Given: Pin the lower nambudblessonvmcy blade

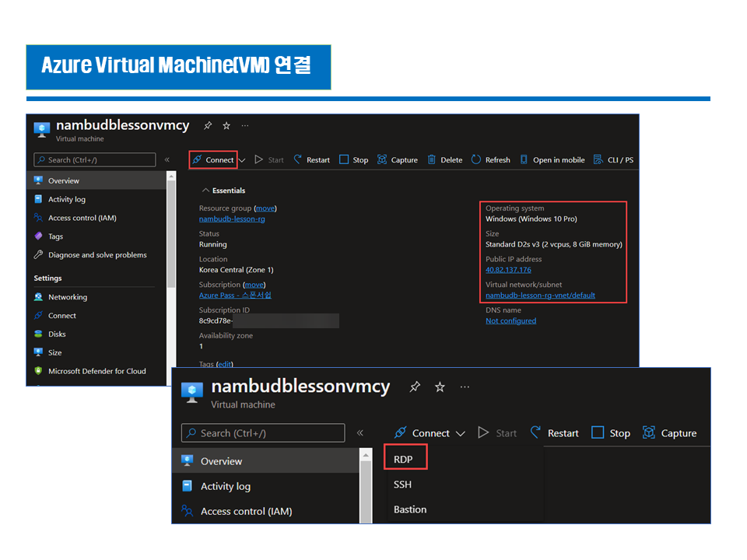Looking at the screenshot, I should [415, 387].
